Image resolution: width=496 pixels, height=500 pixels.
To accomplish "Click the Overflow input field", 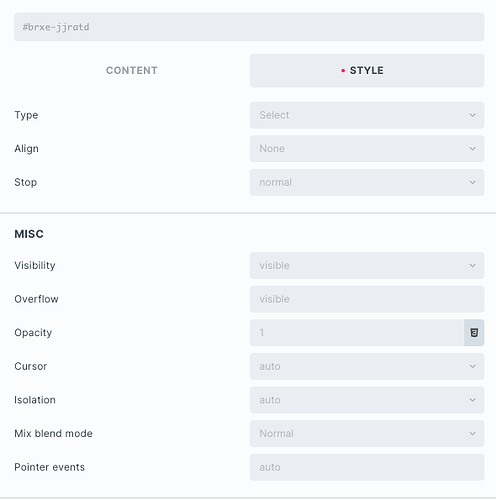I will [367, 299].
